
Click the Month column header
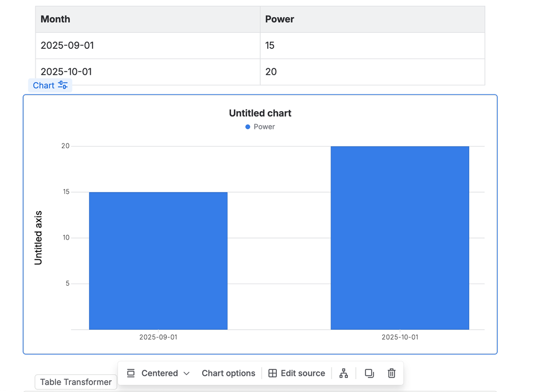148,19
